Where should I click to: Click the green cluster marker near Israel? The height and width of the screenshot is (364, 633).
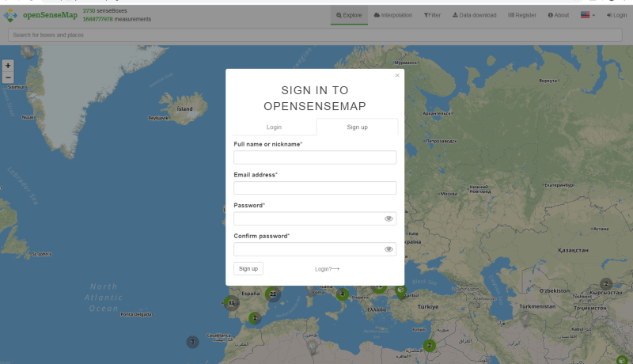click(430, 346)
